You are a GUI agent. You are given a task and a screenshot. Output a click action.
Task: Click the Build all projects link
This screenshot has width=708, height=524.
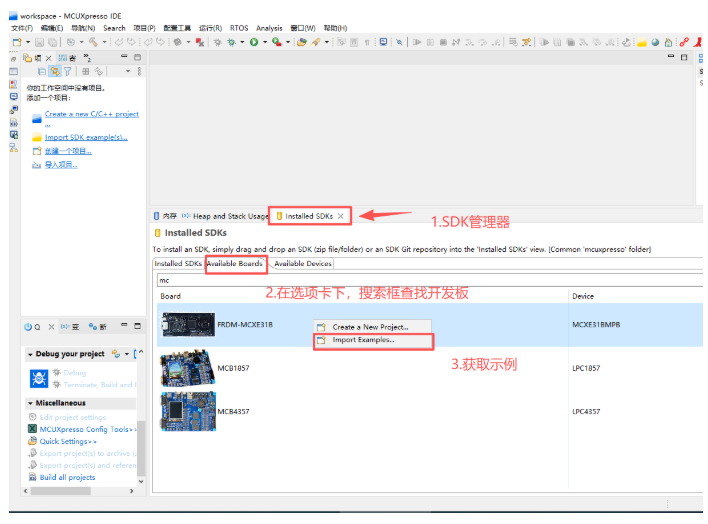[x=67, y=477]
